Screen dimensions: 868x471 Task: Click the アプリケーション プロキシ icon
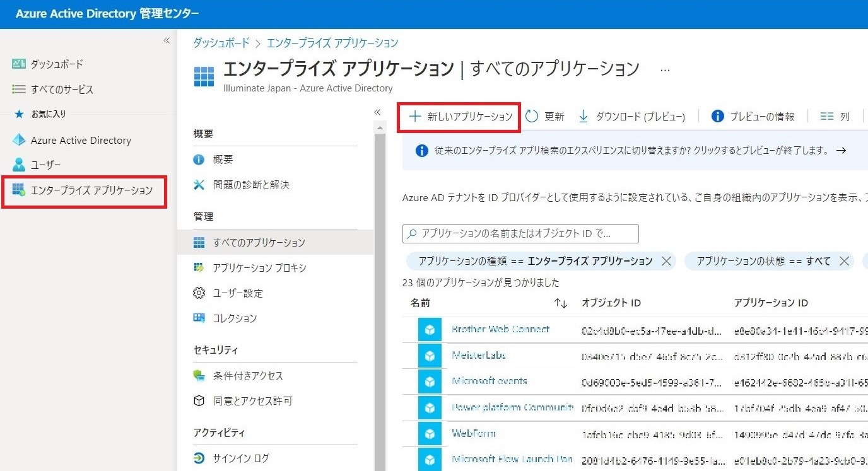(x=199, y=268)
